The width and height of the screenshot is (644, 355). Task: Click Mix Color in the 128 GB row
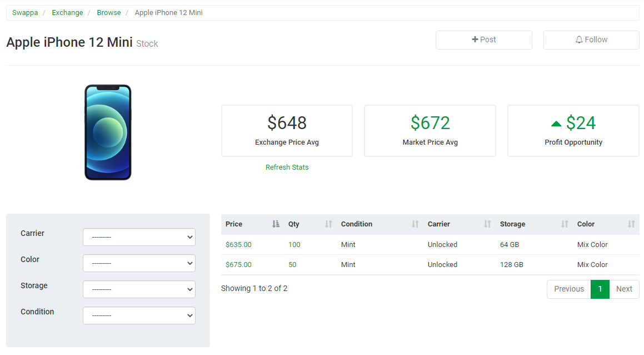click(x=592, y=265)
